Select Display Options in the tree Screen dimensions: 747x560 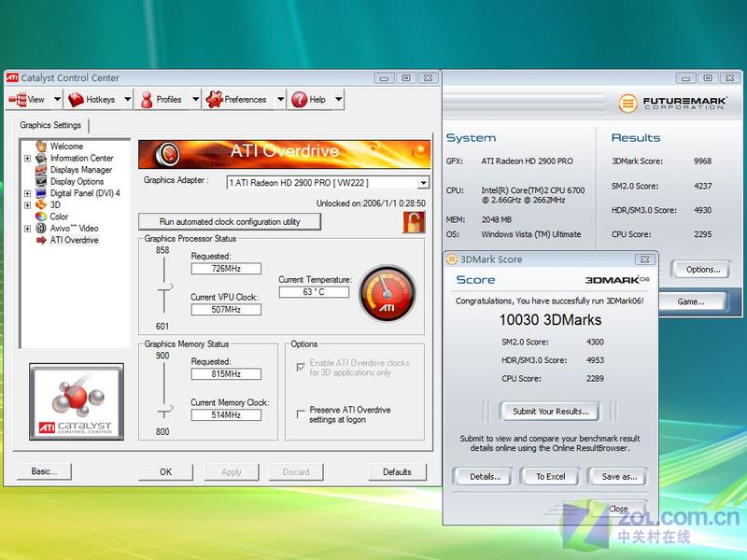[x=77, y=181]
